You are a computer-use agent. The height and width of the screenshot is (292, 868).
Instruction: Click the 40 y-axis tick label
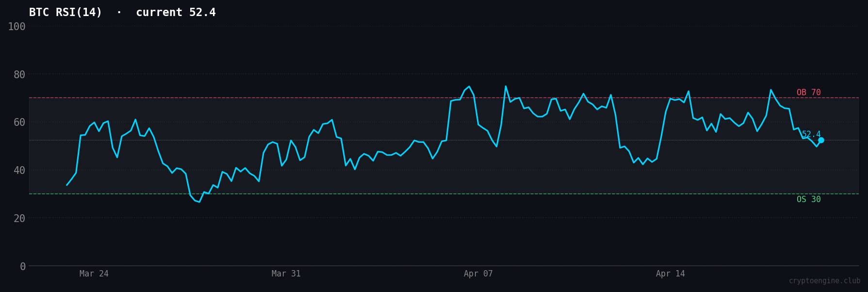[19, 171]
